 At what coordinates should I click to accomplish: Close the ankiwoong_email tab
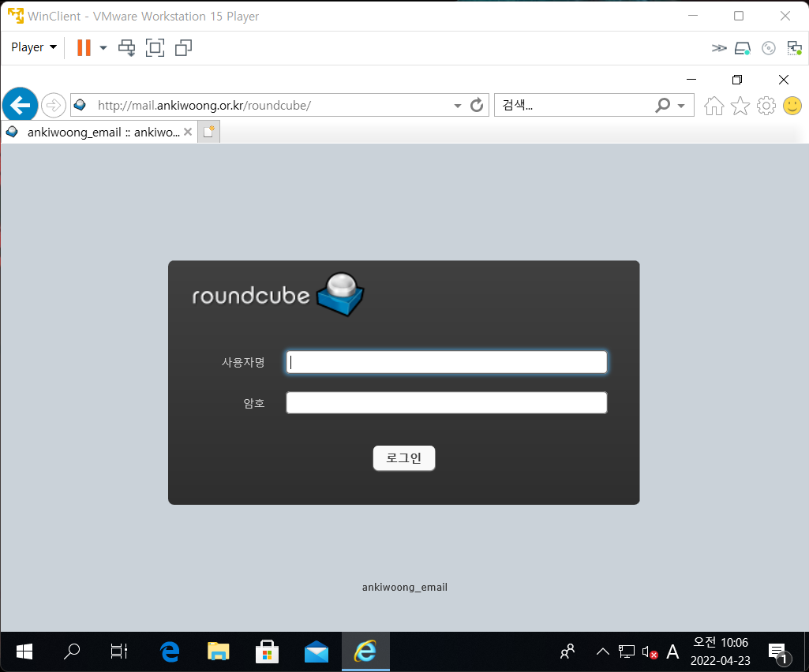point(188,132)
